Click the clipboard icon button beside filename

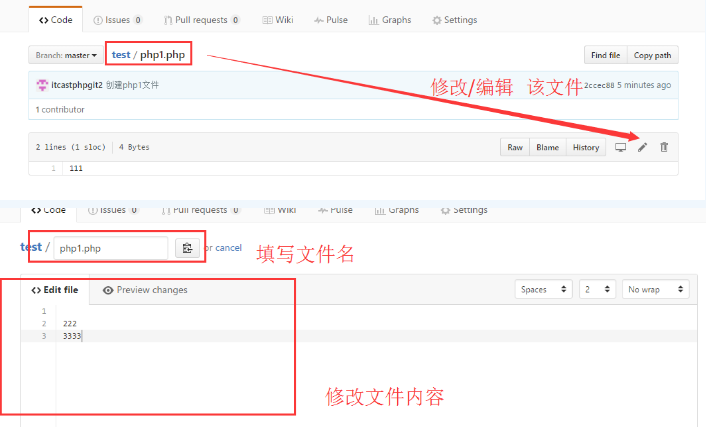tap(187, 248)
